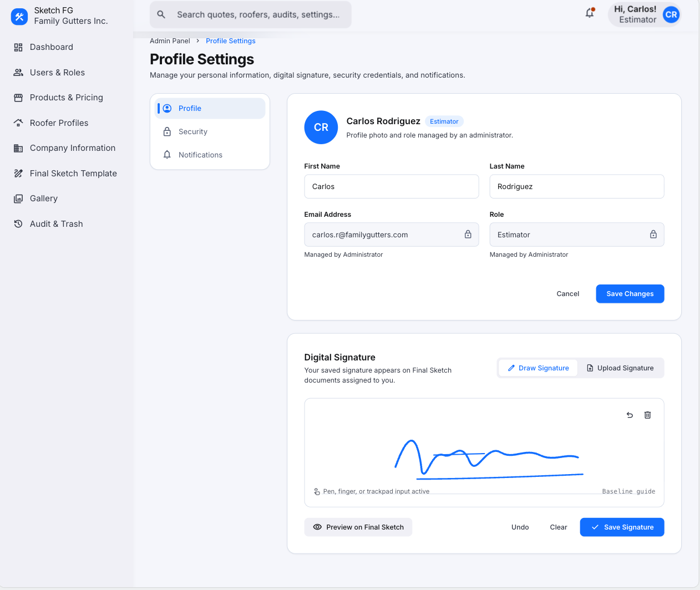This screenshot has width=700, height=590.
Task: Click the Products & Pricing storefront icon
Action: click(x=18, y=98)
